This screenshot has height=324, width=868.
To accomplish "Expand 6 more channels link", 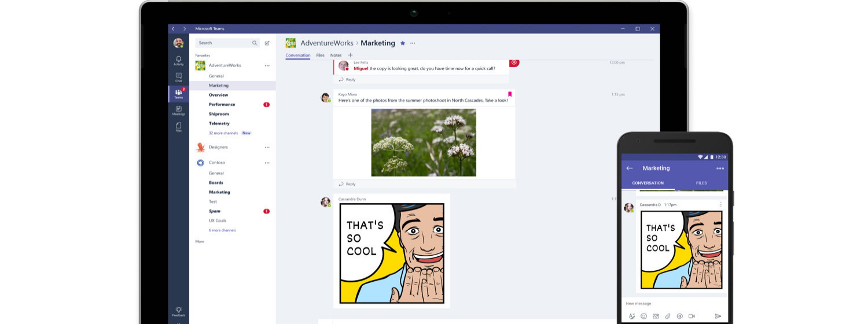I will point(222,230).
